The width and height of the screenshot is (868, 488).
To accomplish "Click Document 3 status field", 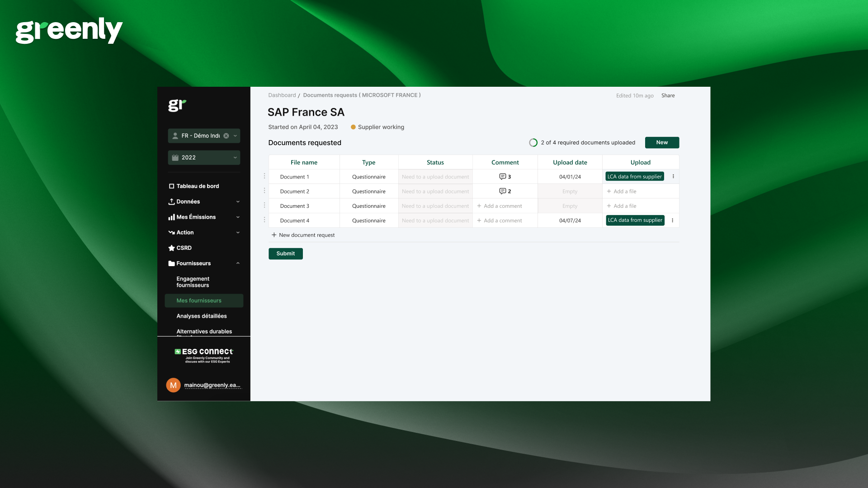I will (435, 206).
